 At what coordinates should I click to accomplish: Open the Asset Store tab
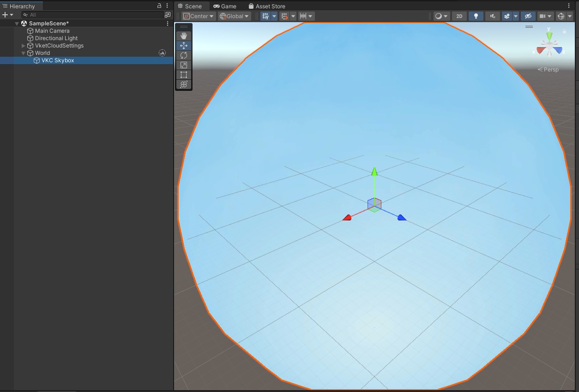click(267, 6)
